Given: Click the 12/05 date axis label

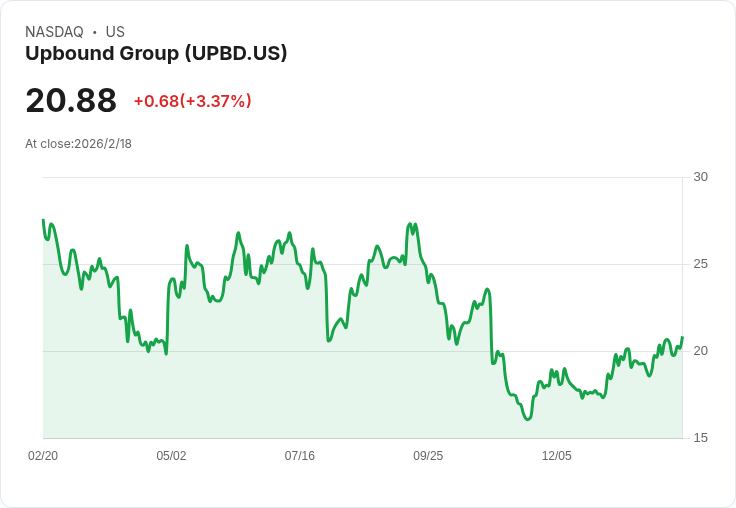Looking at the screenshot, I should coord(557,456).
